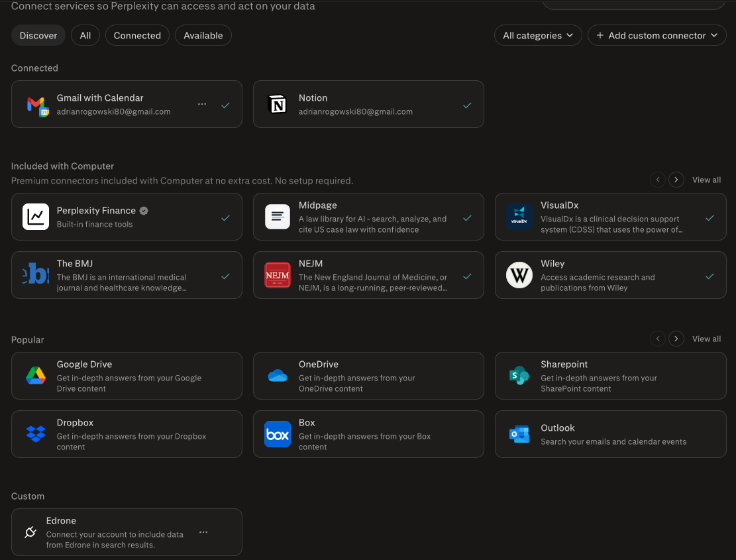Click the Gmail account email address text

point(113,112)
